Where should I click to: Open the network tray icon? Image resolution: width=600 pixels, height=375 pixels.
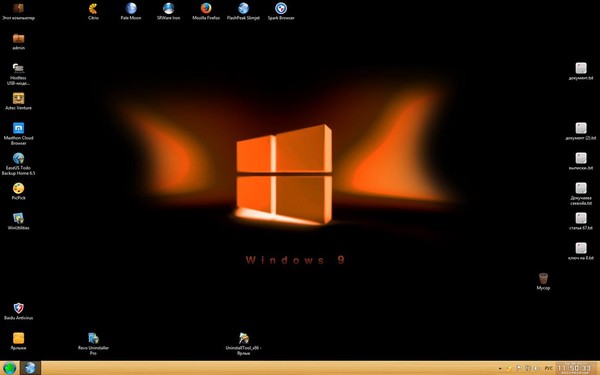528,368
